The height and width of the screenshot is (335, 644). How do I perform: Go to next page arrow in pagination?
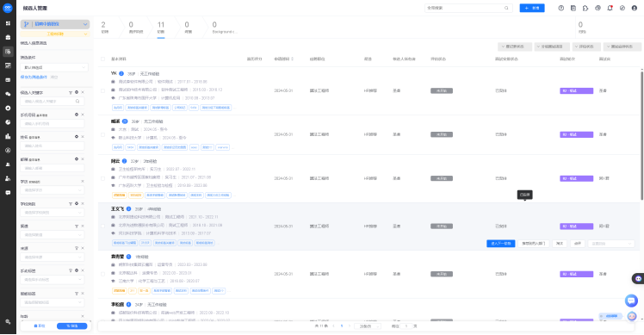pos(350,326)
